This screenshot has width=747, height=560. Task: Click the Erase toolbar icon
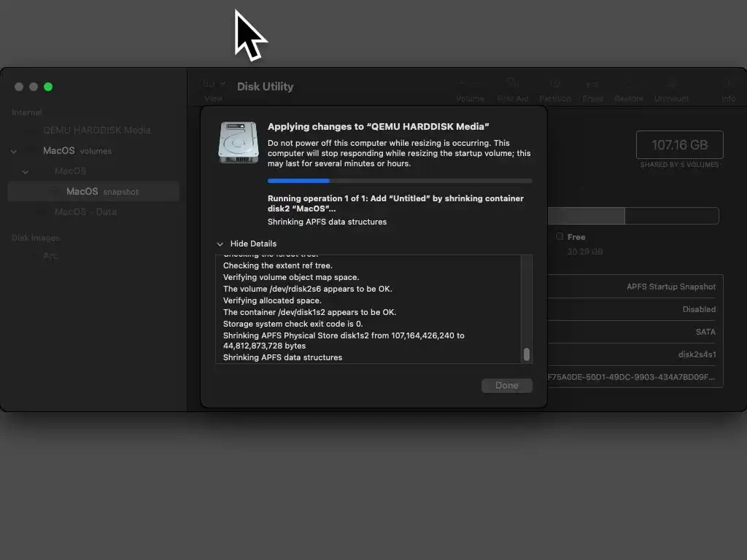(592, 85)
